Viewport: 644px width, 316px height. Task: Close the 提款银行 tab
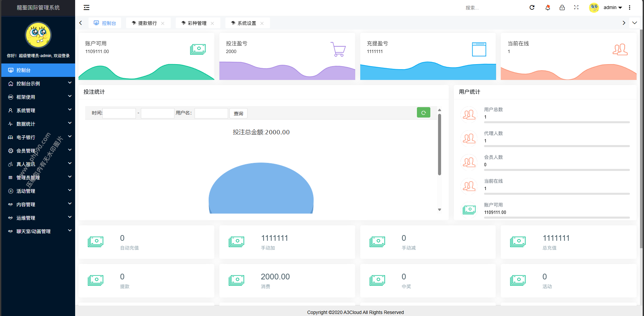point(163,23)
